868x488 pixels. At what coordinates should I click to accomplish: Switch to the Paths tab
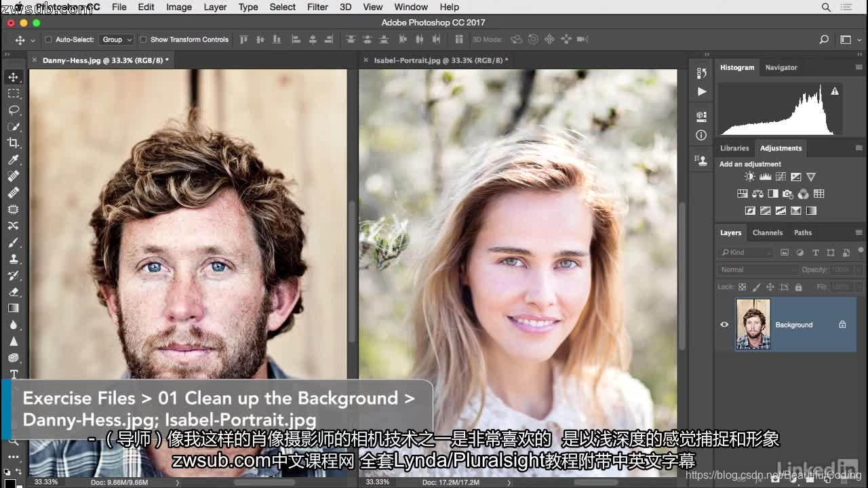(803, 232)
